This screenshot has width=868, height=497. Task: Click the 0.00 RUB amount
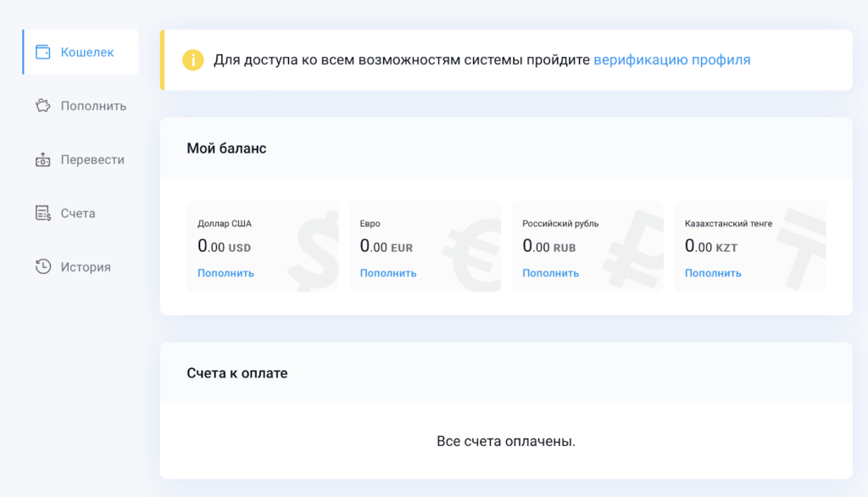tap(549, 246)
